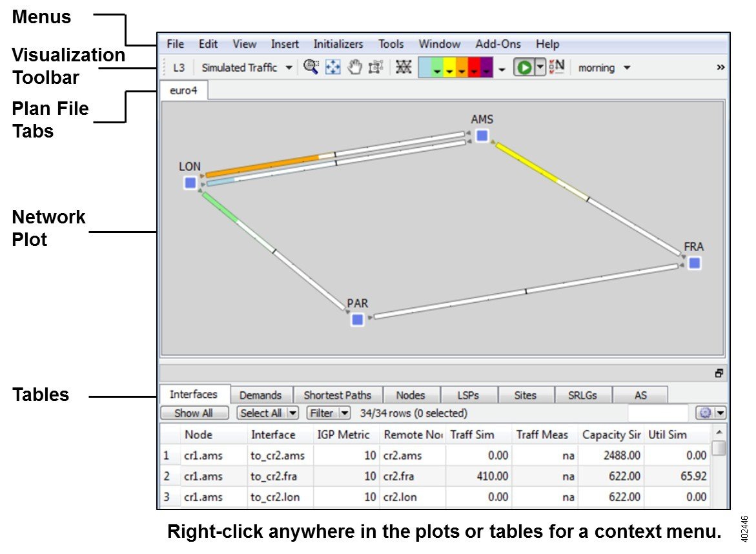This screenshot has height=554, width=756.
Task: Sort by the Util Sim column header
Action: pos(677,435)
